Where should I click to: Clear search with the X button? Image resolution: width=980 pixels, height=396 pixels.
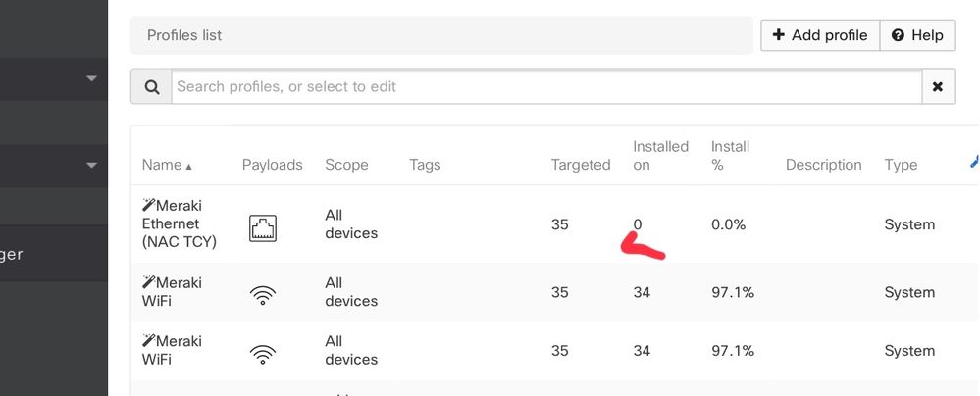click(938, 87)
